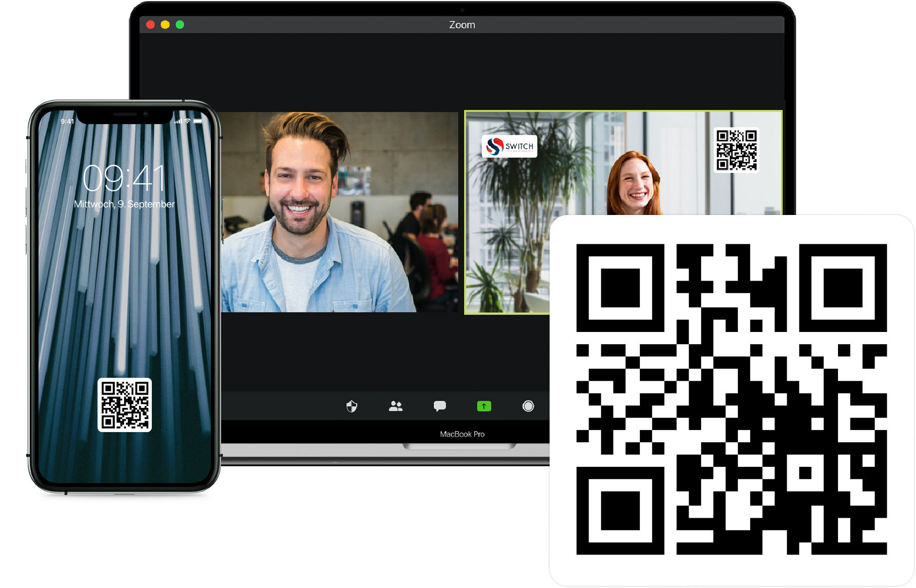Tap the Wi-Fi icon in phone status bar
Viewport: 916px width, 588px height.
tap(188, 121)
